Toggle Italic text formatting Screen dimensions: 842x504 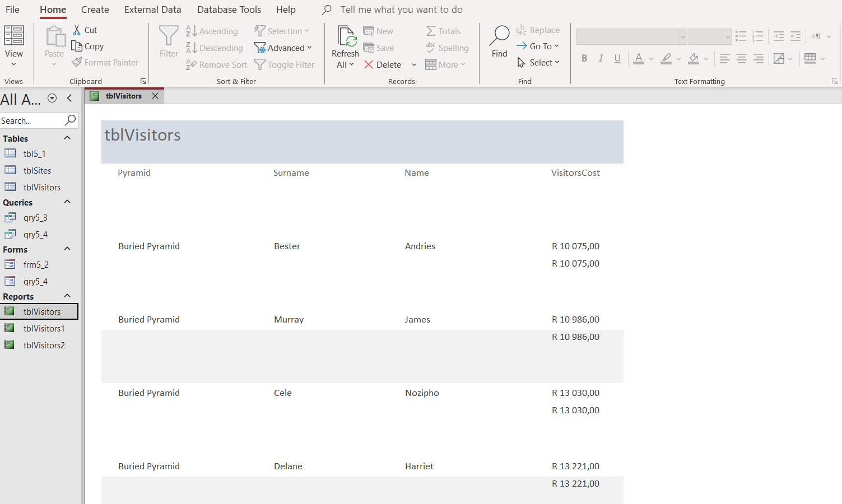tap(601, 58)
